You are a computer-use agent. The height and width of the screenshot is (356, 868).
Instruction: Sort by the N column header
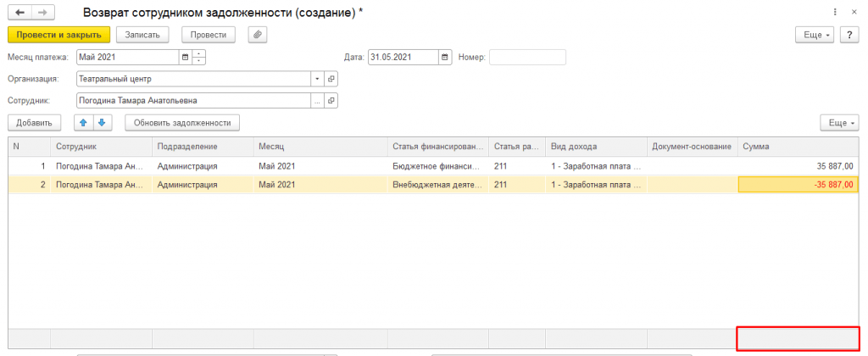pos(30,147)
